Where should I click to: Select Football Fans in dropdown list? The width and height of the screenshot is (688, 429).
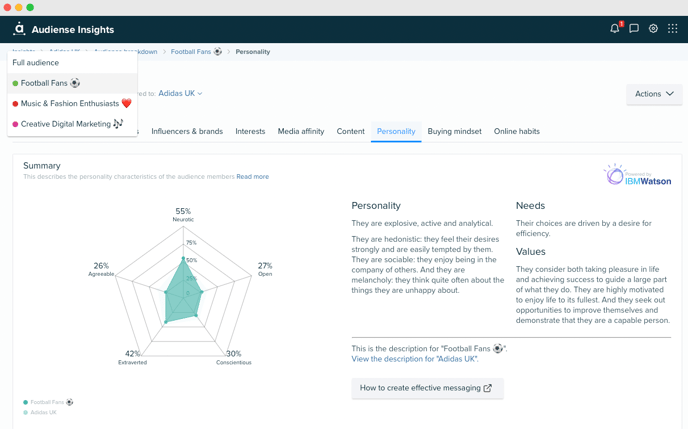pos(72,83)
